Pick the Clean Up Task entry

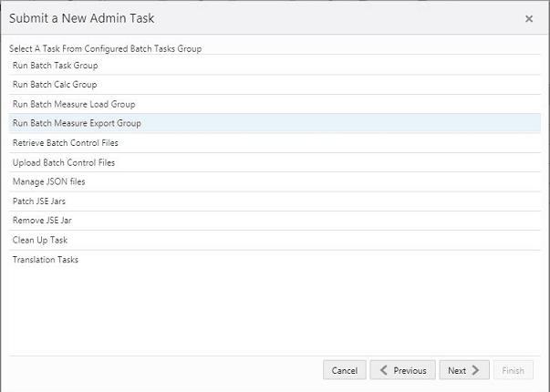(x=40, y=240)
